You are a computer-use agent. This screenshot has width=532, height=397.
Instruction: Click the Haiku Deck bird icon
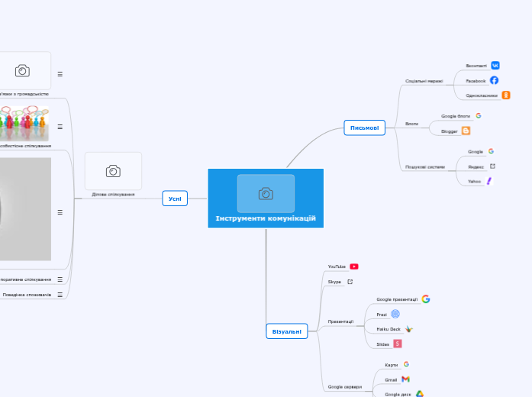coord(409,329)
